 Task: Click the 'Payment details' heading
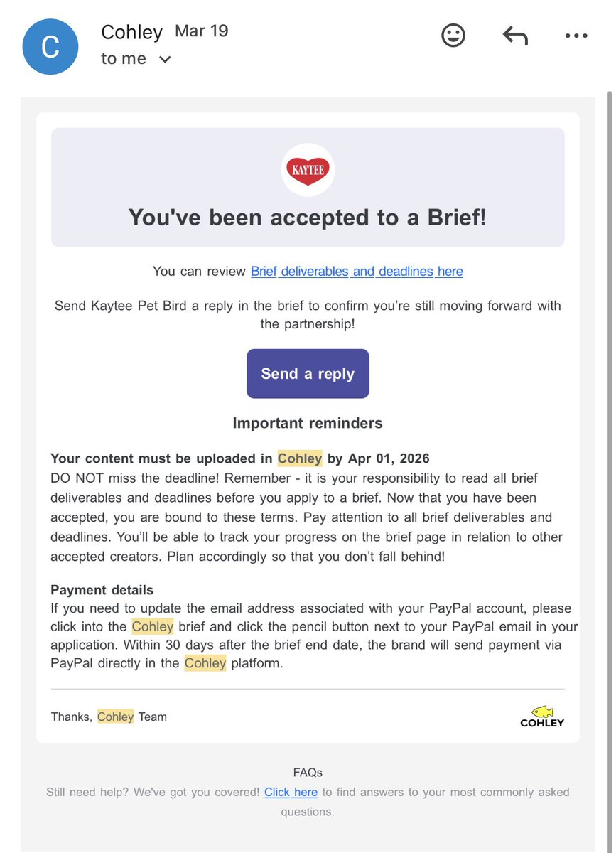102,590
